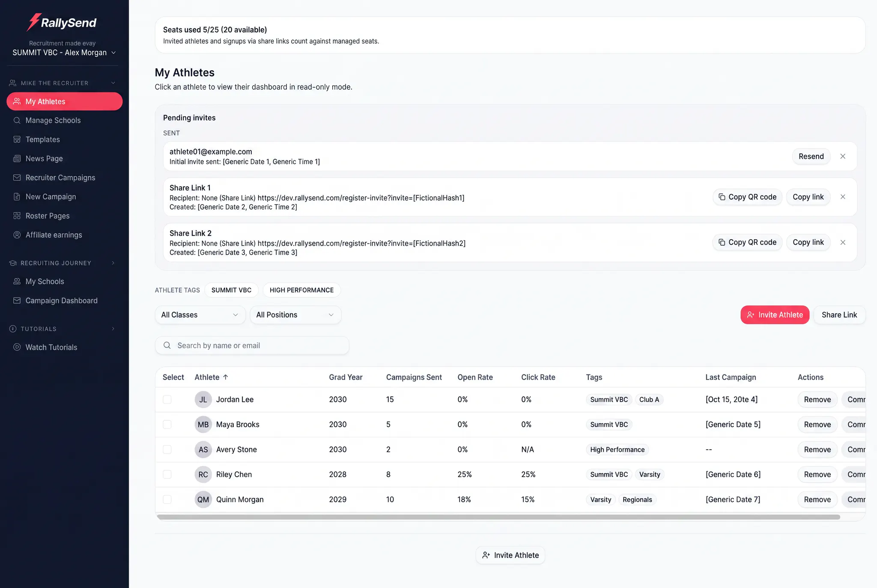
Task: Remove Avery Stone from athletes
Action: [x=817, y=449]
